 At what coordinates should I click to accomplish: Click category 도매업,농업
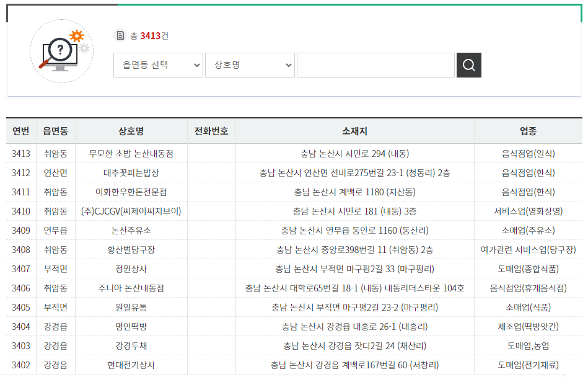[528, 346]
